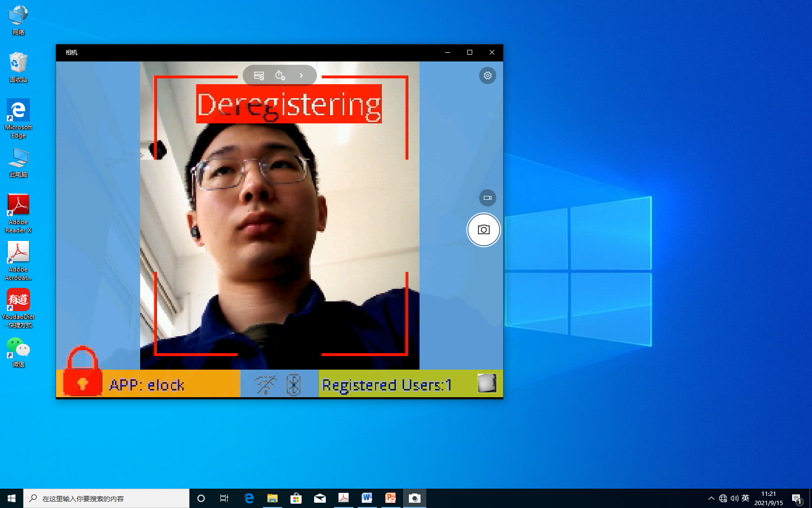Minimize the Camera window
Screen dimensions: 812x508
(x=448, y=52)
